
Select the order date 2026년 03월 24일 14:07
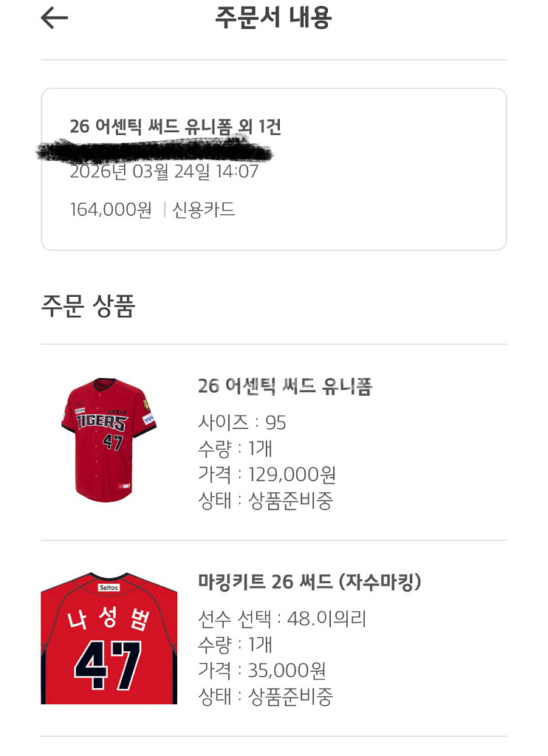[x=164, y=172]
